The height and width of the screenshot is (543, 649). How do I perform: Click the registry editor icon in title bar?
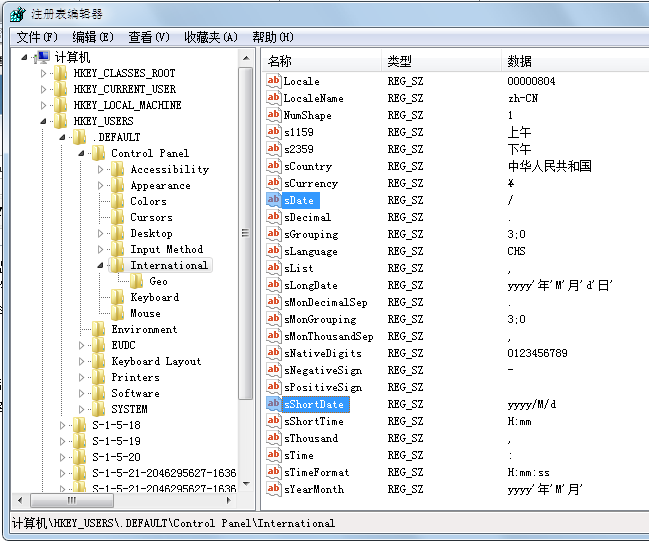pyautogui.click(x=17, y=13)
